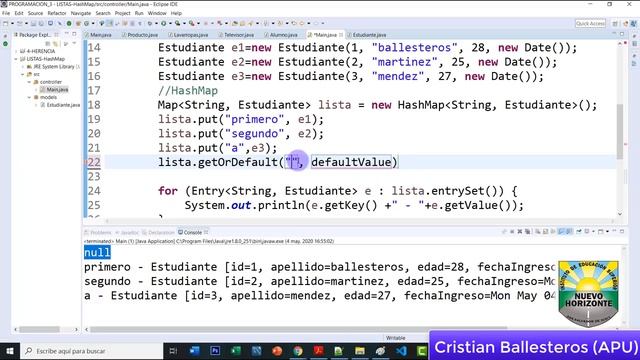Open the Navigate menu
640x360 pixels.
81,13
